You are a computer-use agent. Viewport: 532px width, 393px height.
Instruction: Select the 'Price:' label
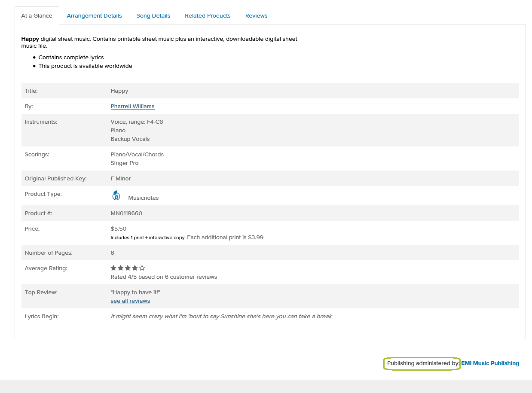click(32, 229)
